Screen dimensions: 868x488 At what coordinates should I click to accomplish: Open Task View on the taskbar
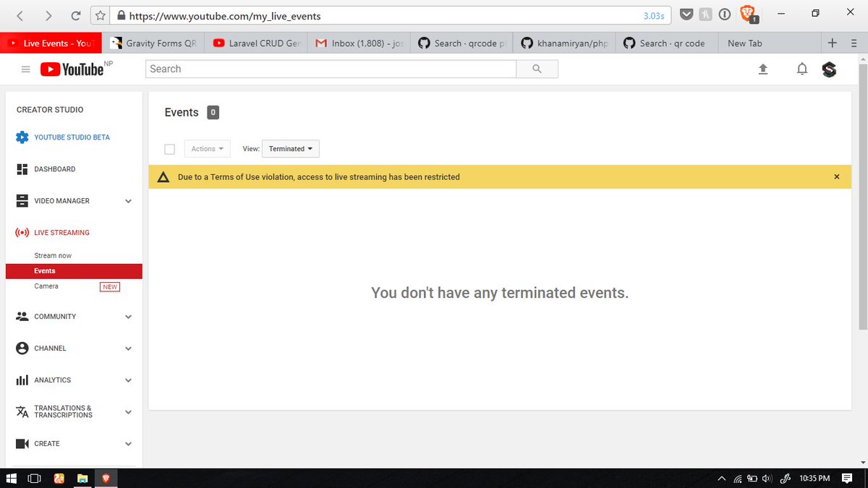[x=34, y=478]
